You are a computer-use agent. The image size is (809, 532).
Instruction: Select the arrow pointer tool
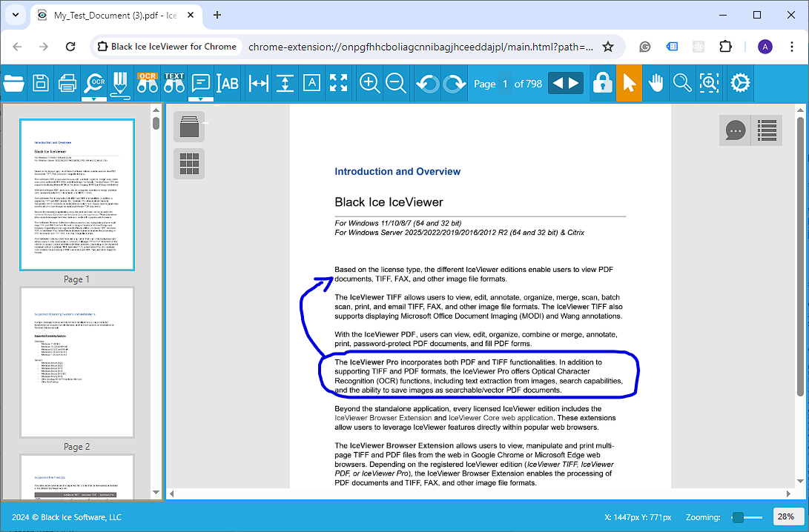tap(629, 83)
